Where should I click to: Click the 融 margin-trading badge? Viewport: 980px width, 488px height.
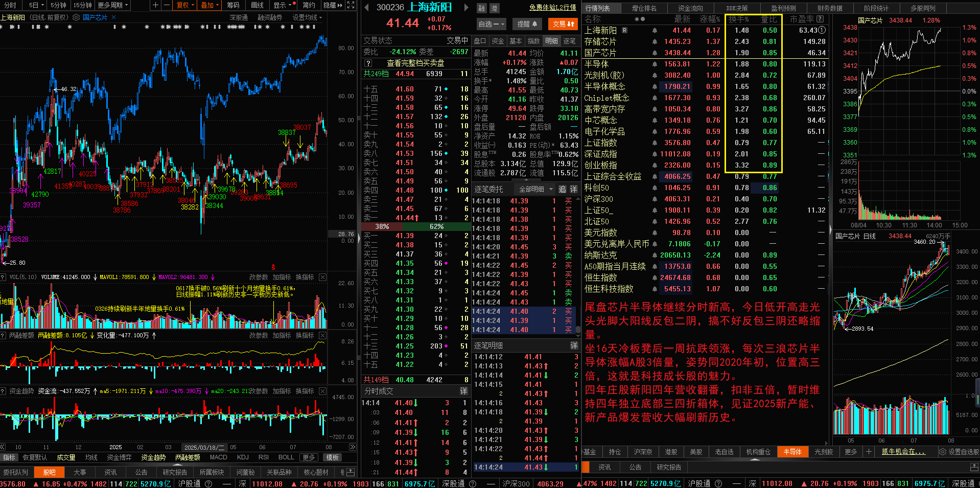482,8
